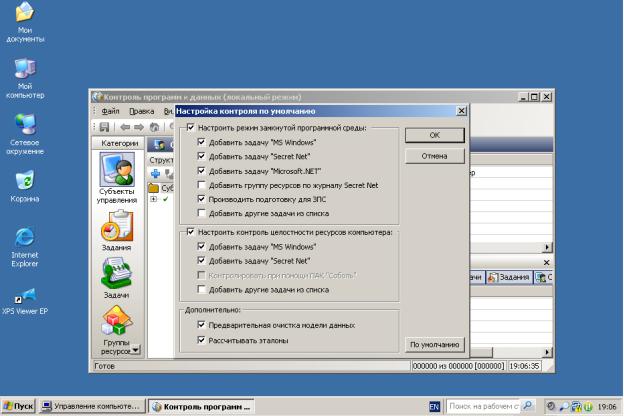Click right arrow of upper horizontal scrollbar
This screenshot has width=624, height=416.
coord(547,247)
